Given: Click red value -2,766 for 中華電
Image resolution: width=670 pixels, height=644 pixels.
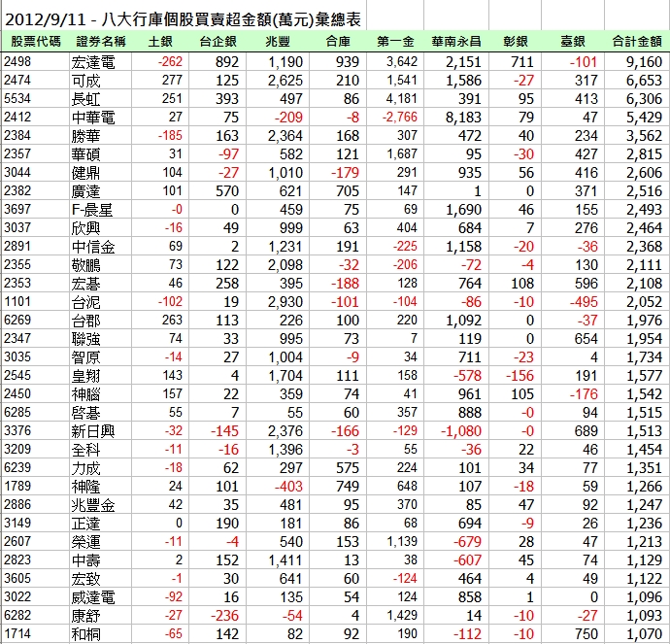Looking at the screenshot, I should 399,118.
